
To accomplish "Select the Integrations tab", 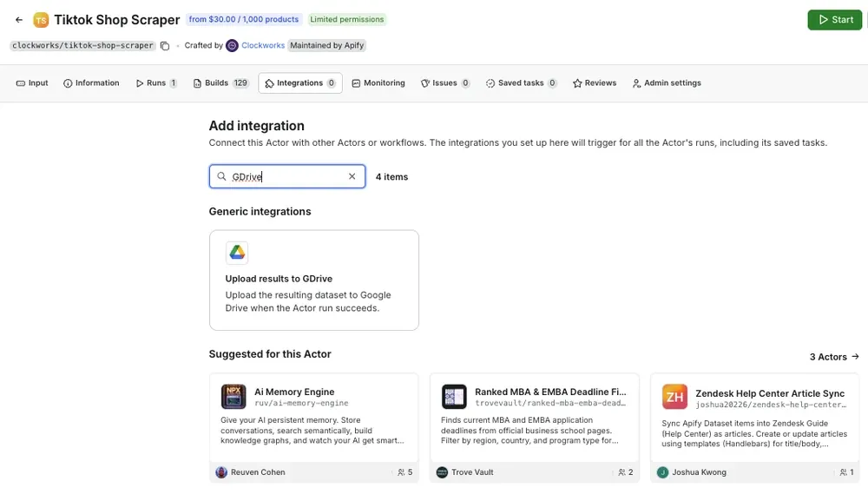I will (300, 83).
